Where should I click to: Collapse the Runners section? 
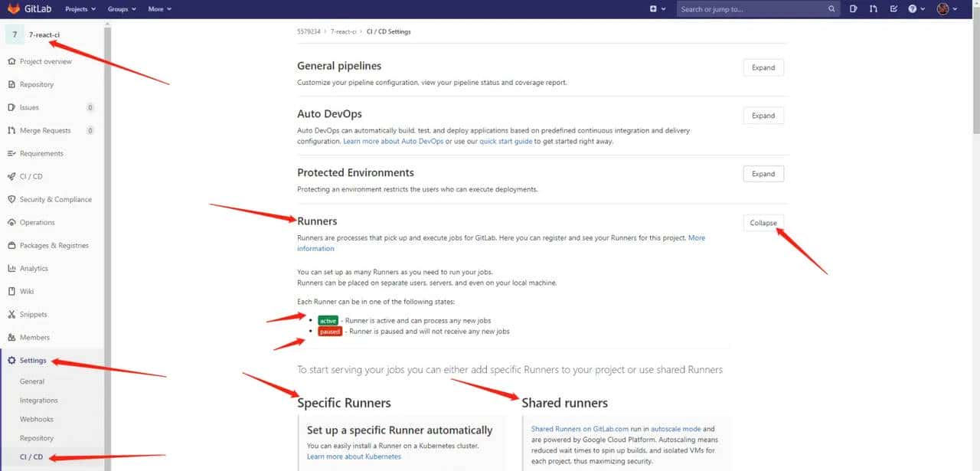(x=763, y=222)
